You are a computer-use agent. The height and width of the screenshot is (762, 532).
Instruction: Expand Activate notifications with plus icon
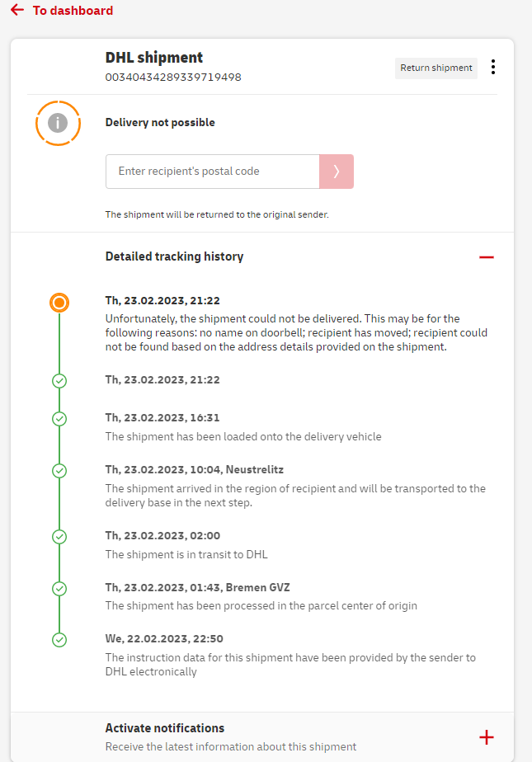point(487,736)
